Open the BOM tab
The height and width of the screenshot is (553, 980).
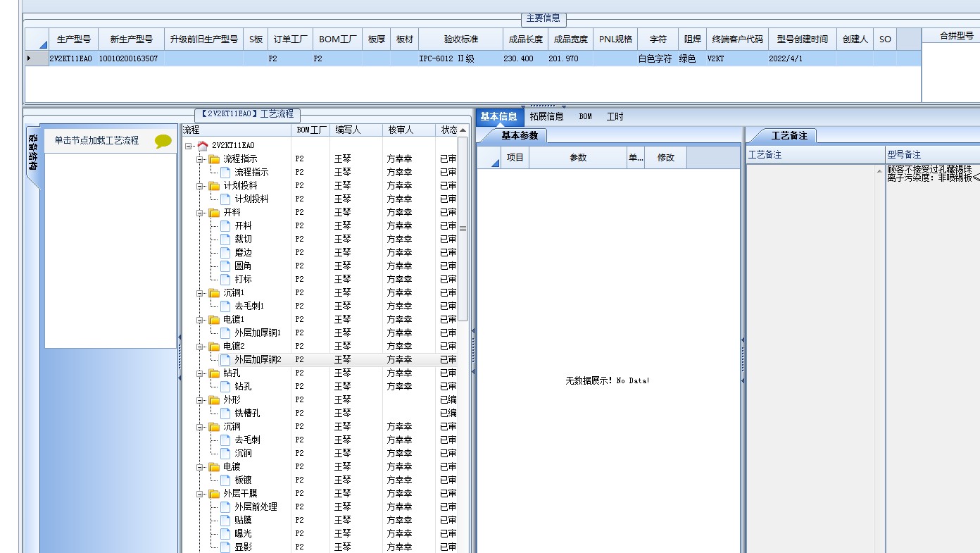click(586, 117)
